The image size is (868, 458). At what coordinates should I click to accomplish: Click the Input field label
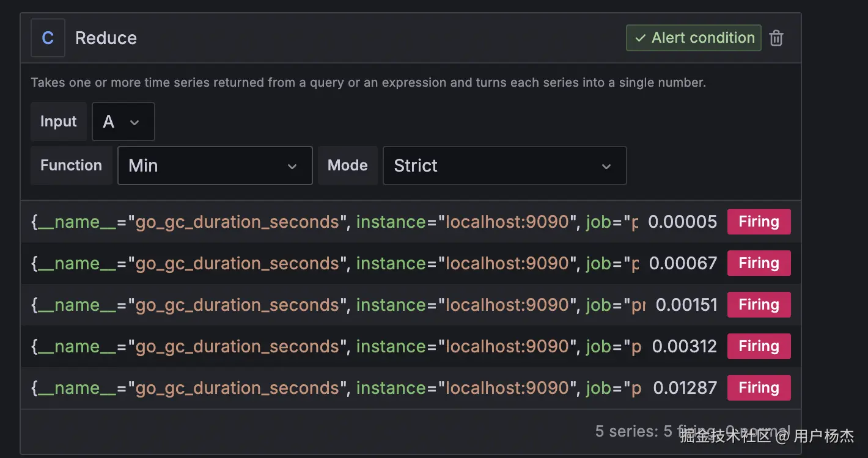(x=59, y=122)
